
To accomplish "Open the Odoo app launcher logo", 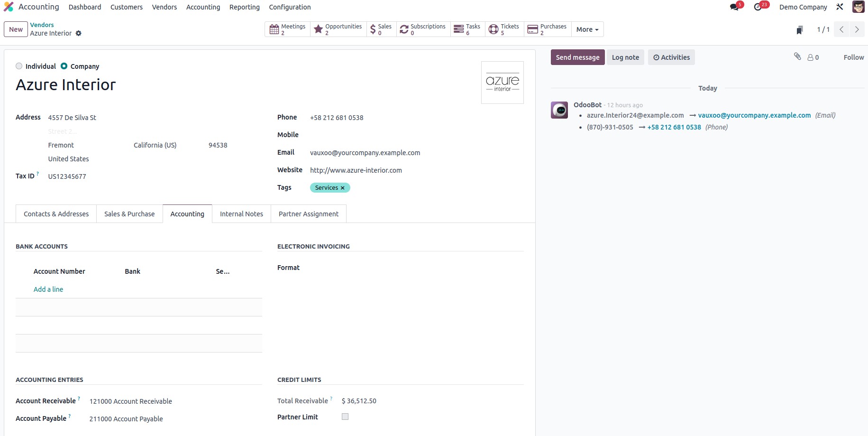I will coord(9,7).
